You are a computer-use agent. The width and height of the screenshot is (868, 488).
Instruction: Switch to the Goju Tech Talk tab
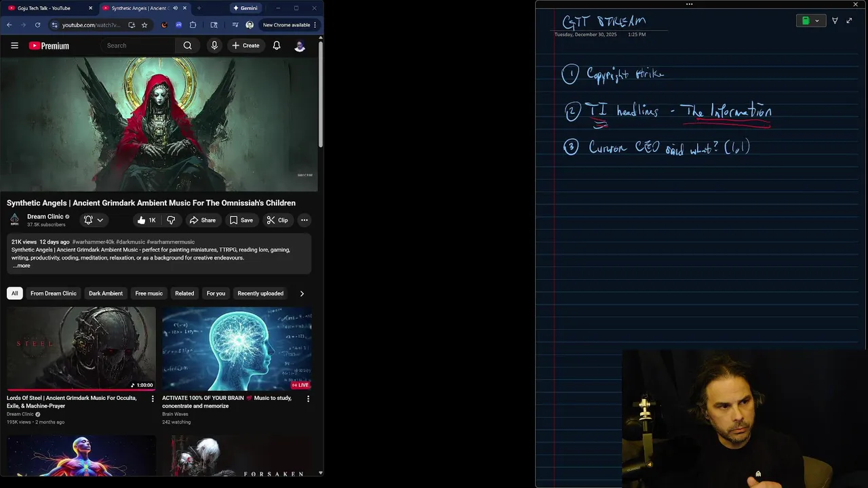click(x=48, y=8)
